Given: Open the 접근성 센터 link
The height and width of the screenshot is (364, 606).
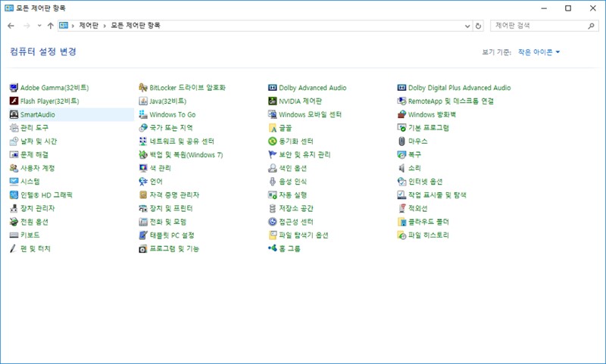Looking at the screenshot, I should click(x=296, y=222).
